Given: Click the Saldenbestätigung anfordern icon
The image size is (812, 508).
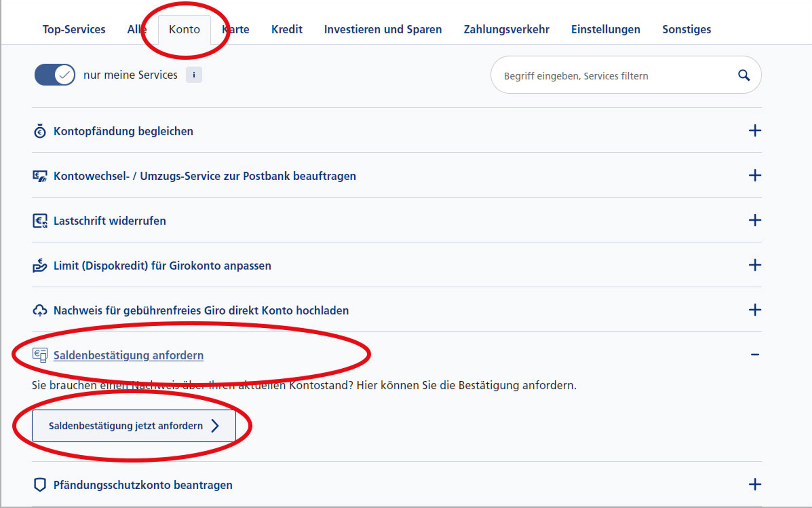Looking at the screenshot, I should pos(40,355).
